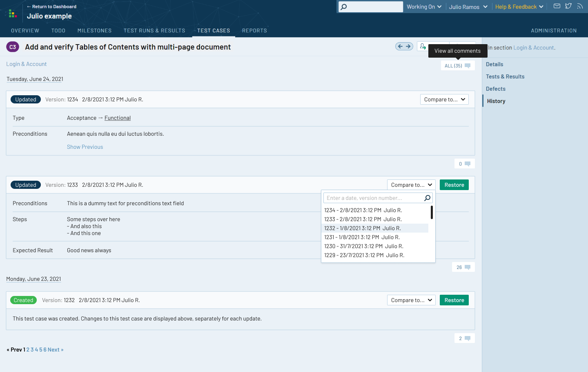588x372 pixels.
Task: Switch to the Todo tab
Action: click(x=58, y=31)
